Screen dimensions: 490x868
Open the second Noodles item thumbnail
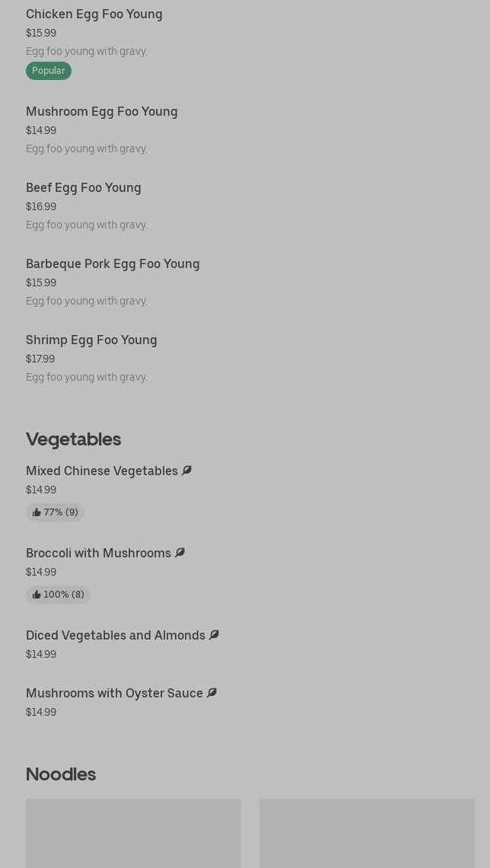point(367,833)
